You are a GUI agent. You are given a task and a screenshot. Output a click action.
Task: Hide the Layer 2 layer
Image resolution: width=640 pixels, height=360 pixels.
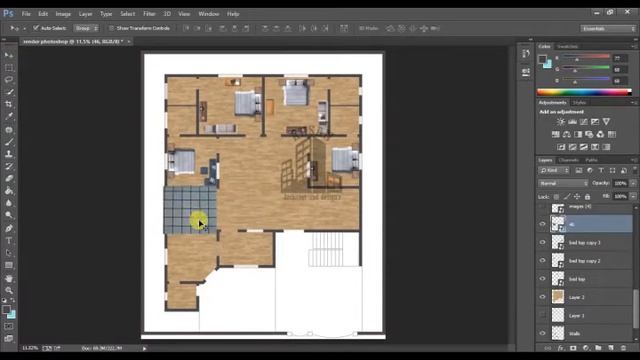click(x=542, y=297)
